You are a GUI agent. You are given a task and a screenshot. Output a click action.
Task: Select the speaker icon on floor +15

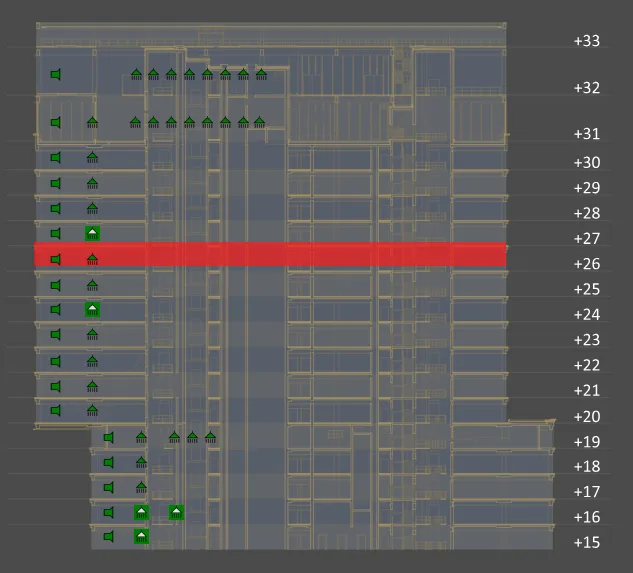[x=109, y=537]
